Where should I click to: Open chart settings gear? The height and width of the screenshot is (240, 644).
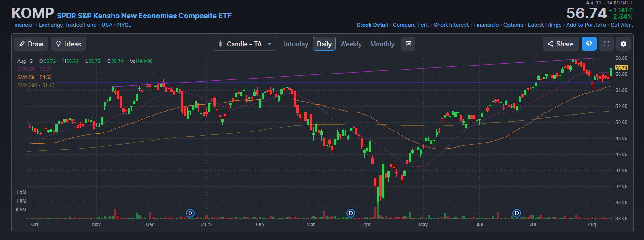(623, 44)
